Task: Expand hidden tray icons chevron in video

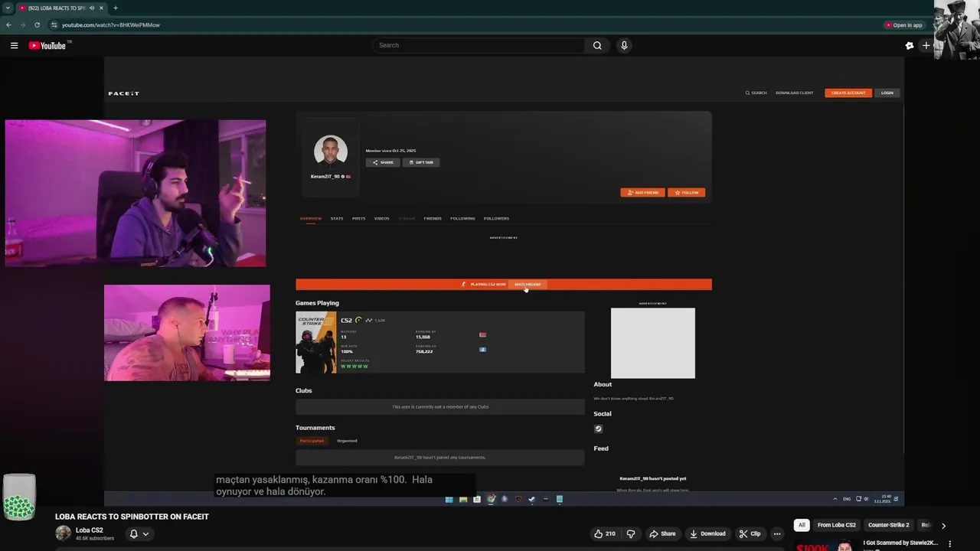Action: [835, 499]
